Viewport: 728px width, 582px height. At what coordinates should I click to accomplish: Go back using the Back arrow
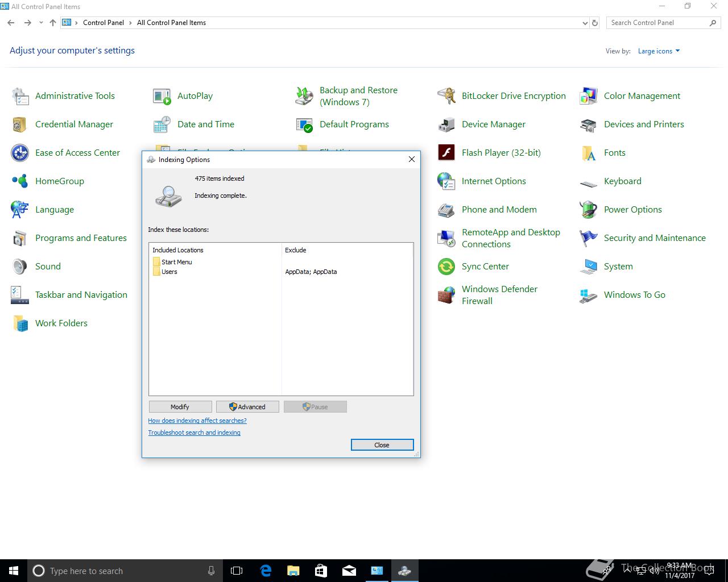pos(11,23)
